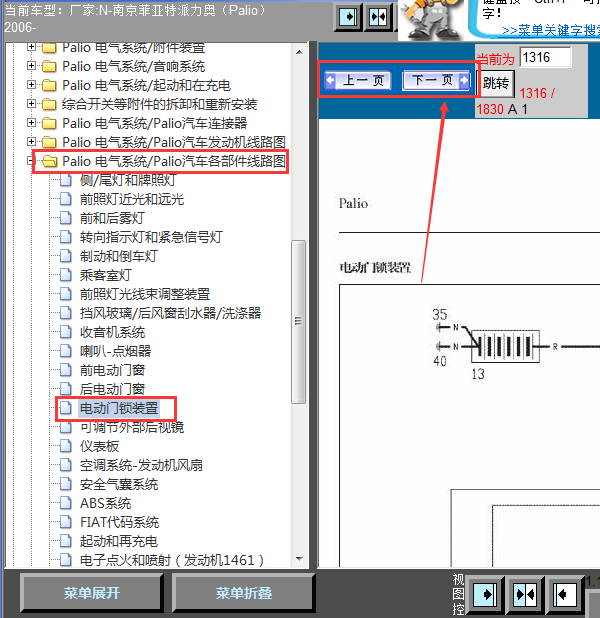Click the bottom right-arrow view control icon
The image size is (600, 618).
487,594
